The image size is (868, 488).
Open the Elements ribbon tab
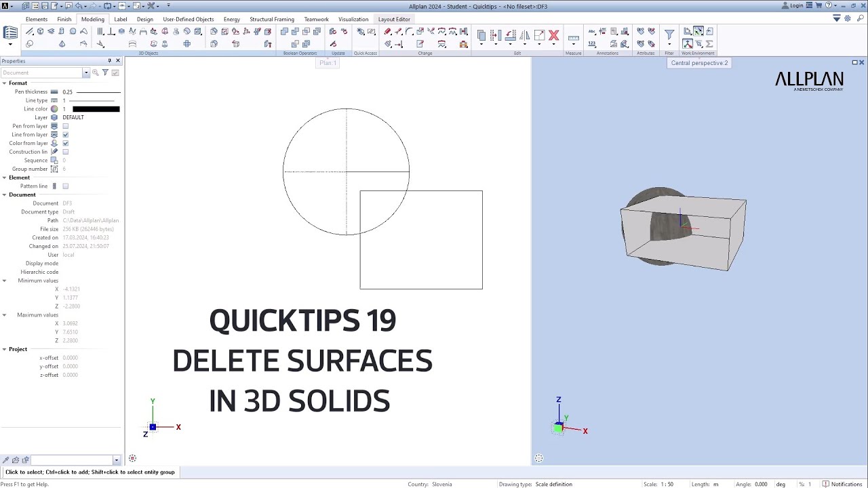[37, 19]
